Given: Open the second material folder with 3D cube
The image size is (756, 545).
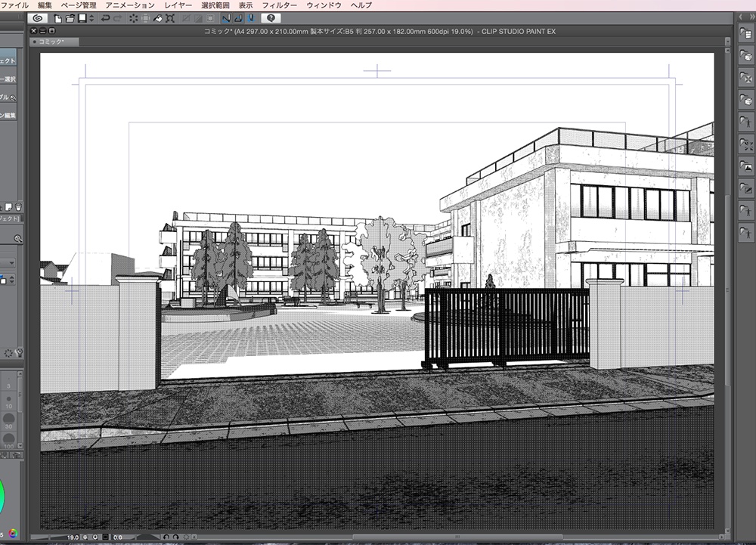Looking at the screenshot, I should 746,55.
